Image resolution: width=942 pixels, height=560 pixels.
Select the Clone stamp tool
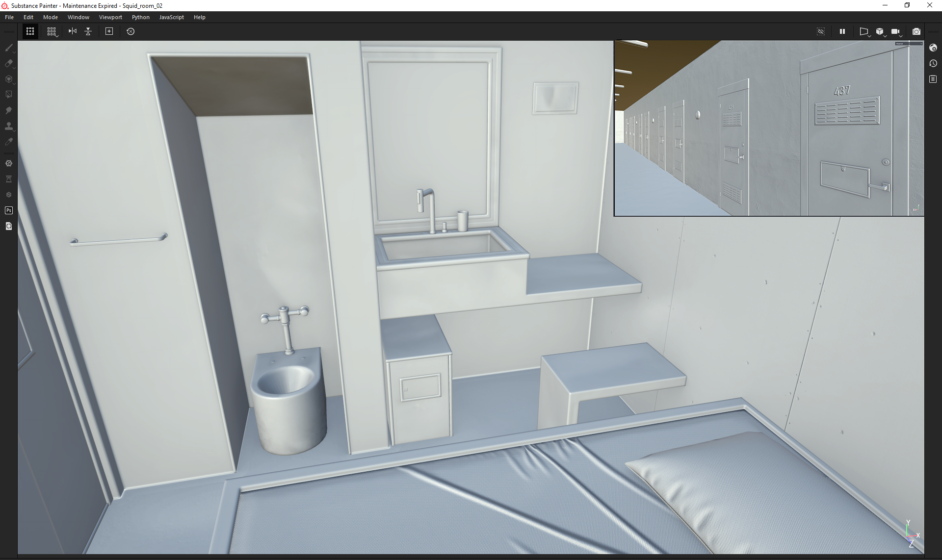pyautogui.click(x=9, y=126)
